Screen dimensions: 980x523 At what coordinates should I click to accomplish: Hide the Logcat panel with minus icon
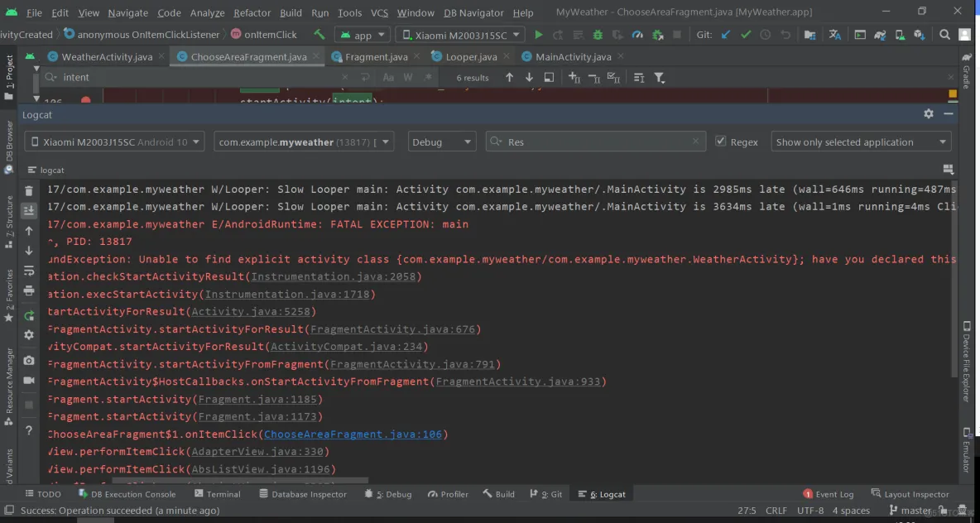pyautogui.click(x=948, y=113)
